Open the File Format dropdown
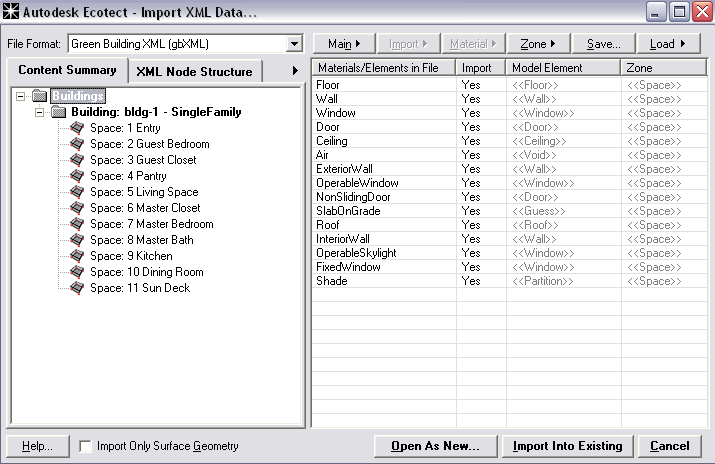The image size is (715, 464). [x=294, y=44]
